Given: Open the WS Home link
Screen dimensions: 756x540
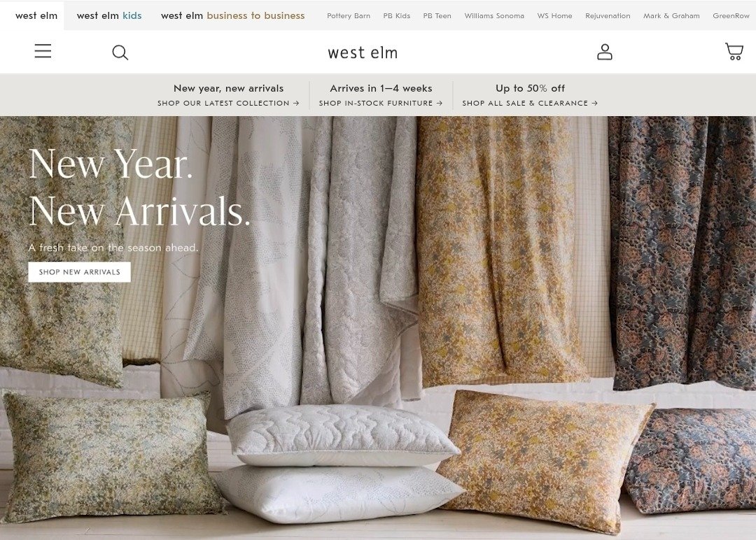Looking at the screenshot, I should 554,16.
